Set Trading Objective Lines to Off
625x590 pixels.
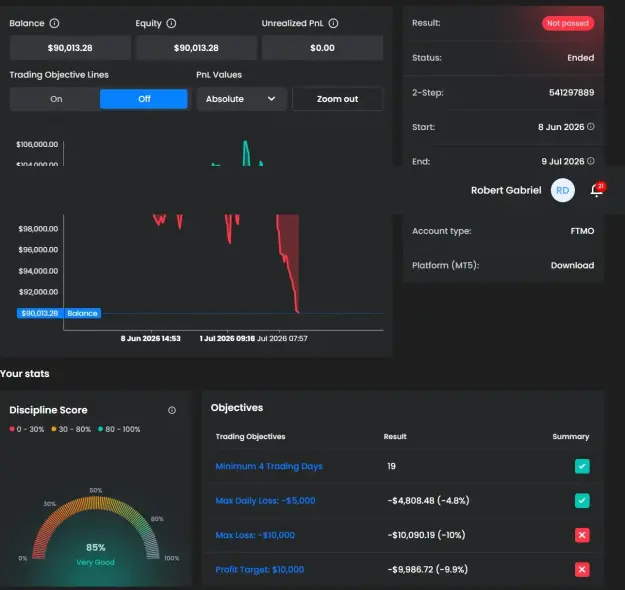tap(144, 99)
